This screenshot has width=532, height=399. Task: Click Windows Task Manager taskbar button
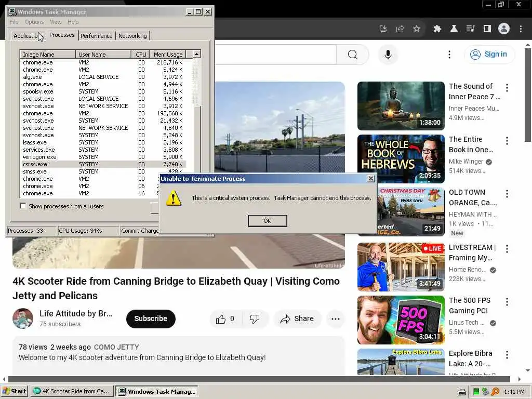pos(157,391)
